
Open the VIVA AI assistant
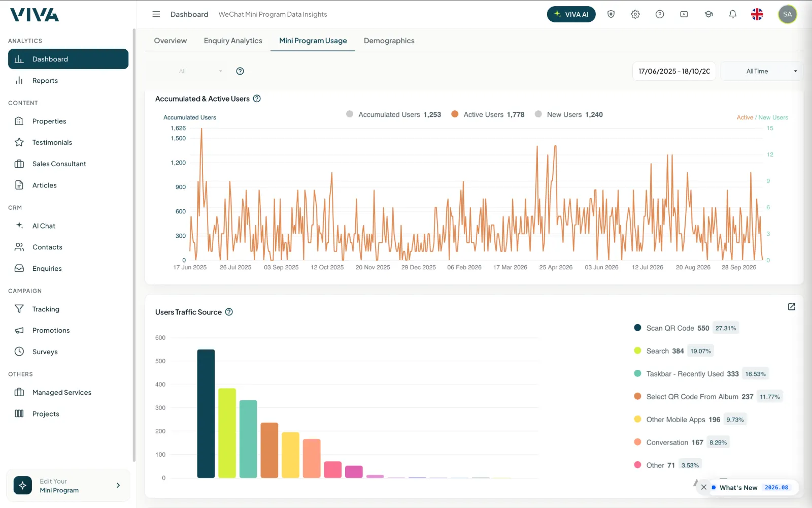[571, 14]
